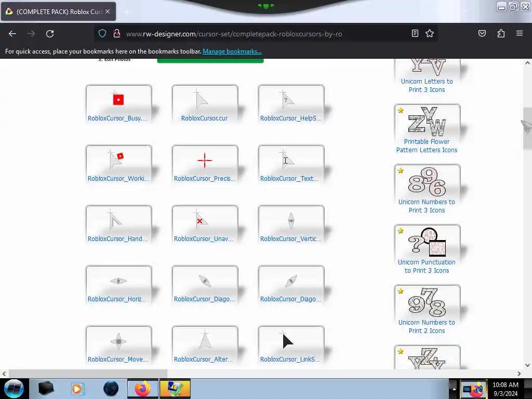Open Unicorn Punctuation to Print 3 Icons
Viewport: 532px width, 399px height.
point(427,267)
